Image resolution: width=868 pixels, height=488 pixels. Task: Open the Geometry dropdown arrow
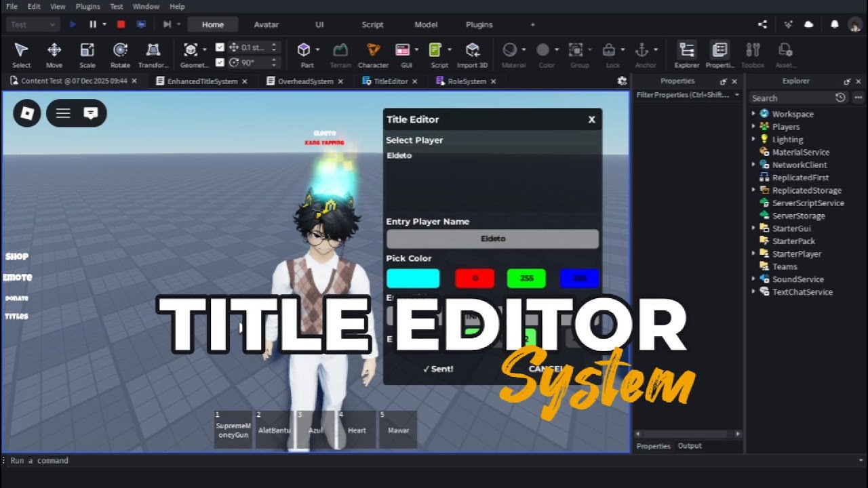click(204, 50)
